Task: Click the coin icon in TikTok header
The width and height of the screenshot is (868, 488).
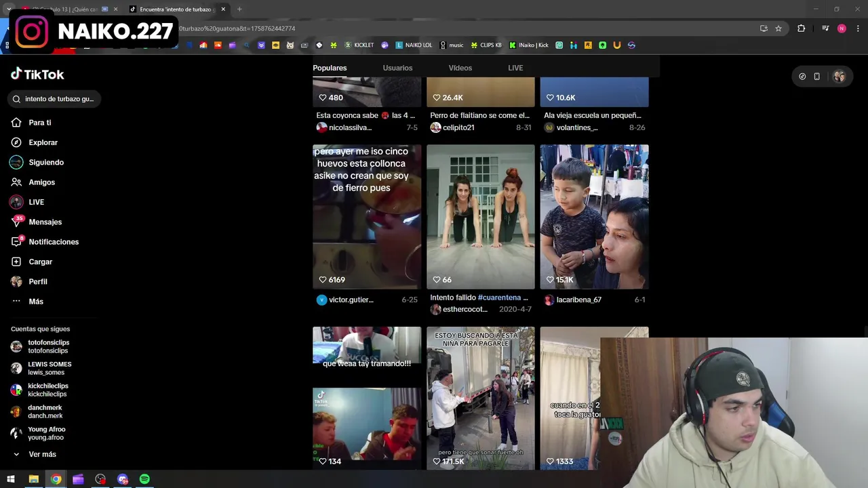Action: pyautogui.click(x=802, y=77)
